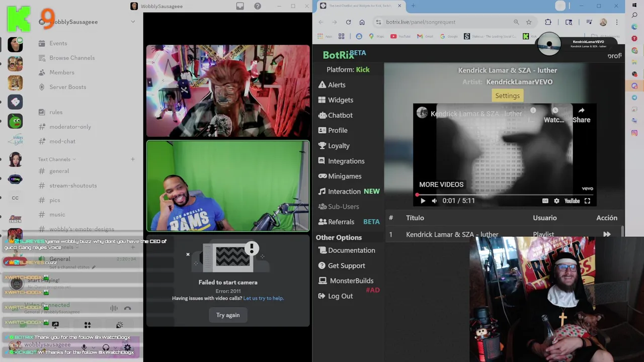The image size is (644, 362).
Task: Click the Título column header
Action: 415,218
